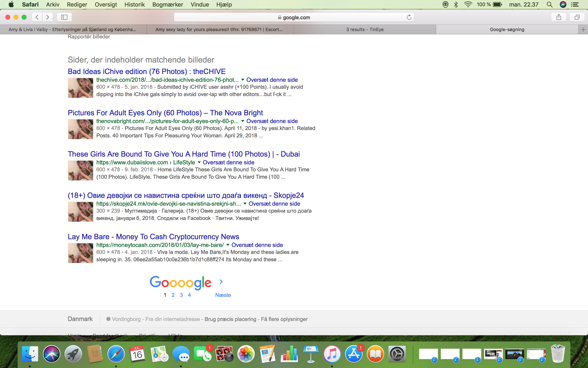Go forward with Safari's forward arrow
The width and height of the screenshot is (588, 368).
(x=48, y=17)
